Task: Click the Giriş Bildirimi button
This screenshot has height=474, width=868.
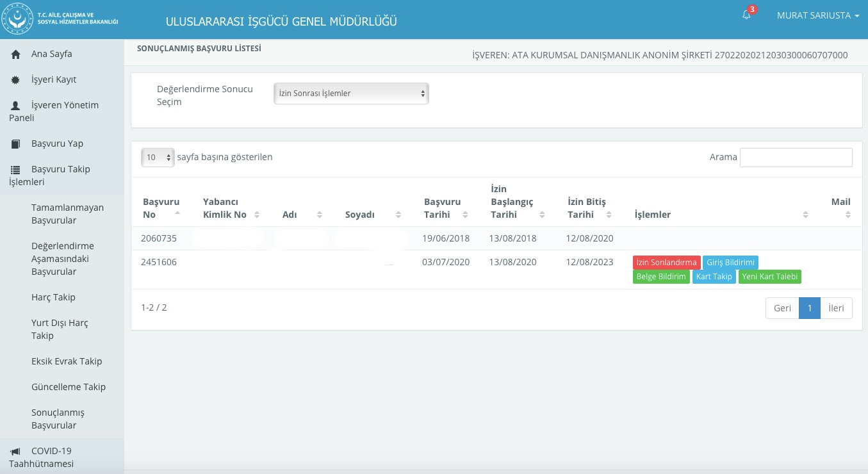Action: 730,263
